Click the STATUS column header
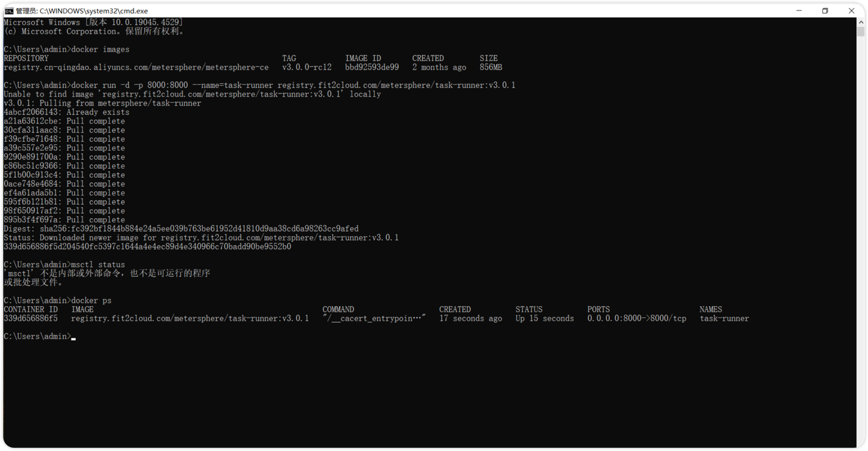This screenshot has width=868, height=451. 529,310
